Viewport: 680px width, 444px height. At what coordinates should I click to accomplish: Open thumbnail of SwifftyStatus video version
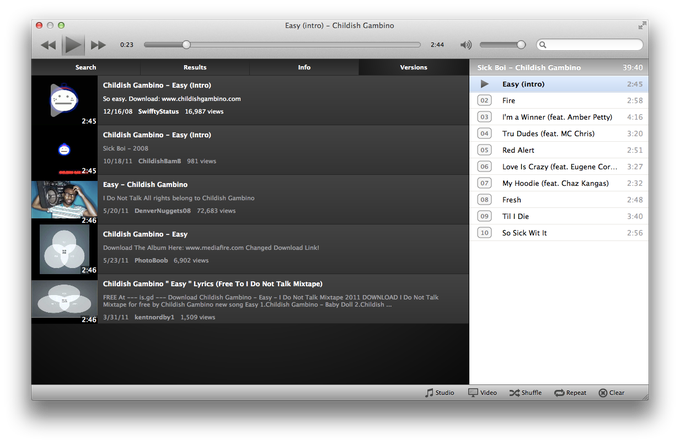click(65, 101)
